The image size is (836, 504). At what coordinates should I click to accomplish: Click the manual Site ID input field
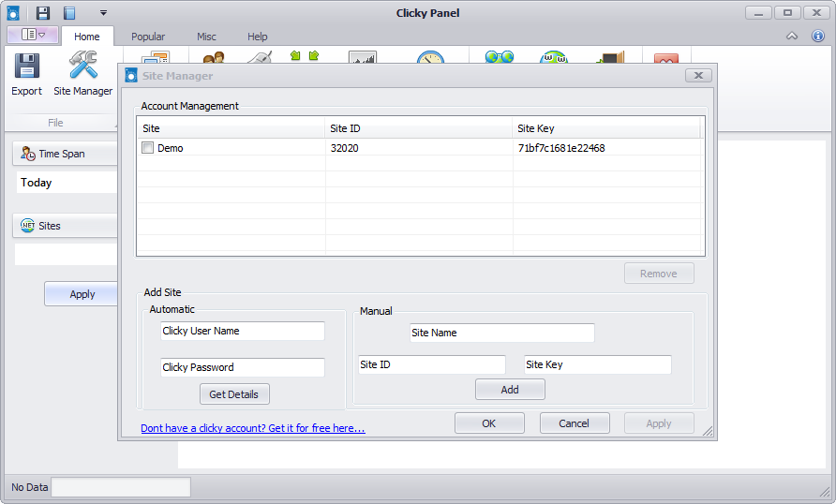point(432,364)
